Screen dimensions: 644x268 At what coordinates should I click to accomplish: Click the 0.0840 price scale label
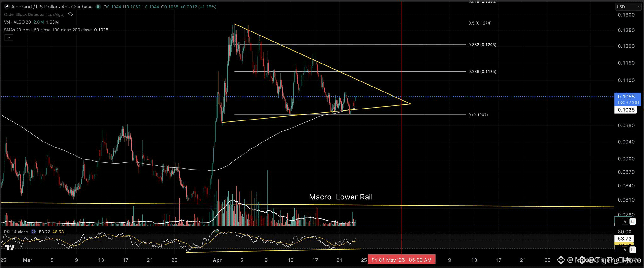[x=626, y=186]
